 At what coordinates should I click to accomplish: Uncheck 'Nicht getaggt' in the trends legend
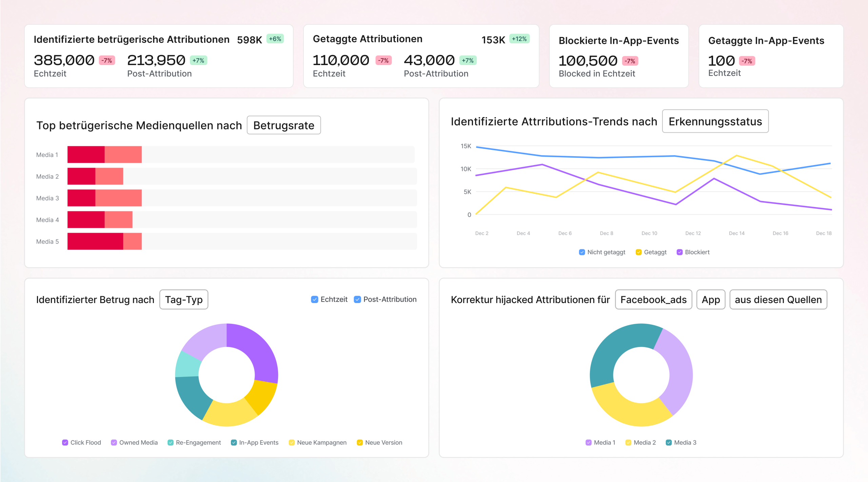pos(581,252)
